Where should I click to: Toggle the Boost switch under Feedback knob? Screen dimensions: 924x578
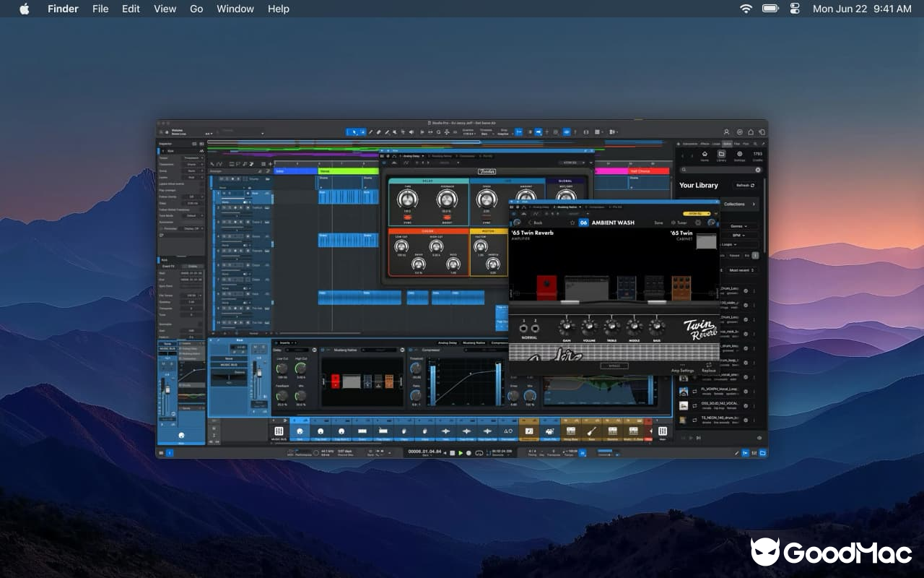(x=447, y=217)
